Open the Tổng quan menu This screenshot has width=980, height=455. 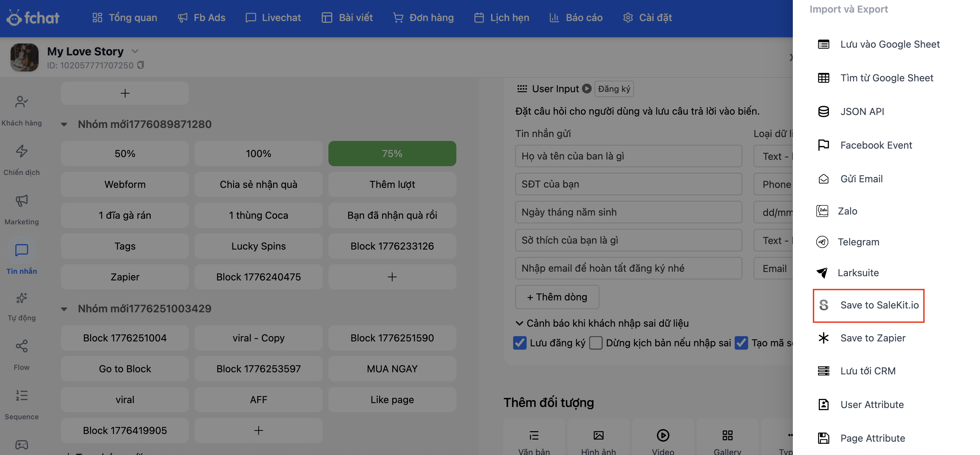[x=124, y=18]
